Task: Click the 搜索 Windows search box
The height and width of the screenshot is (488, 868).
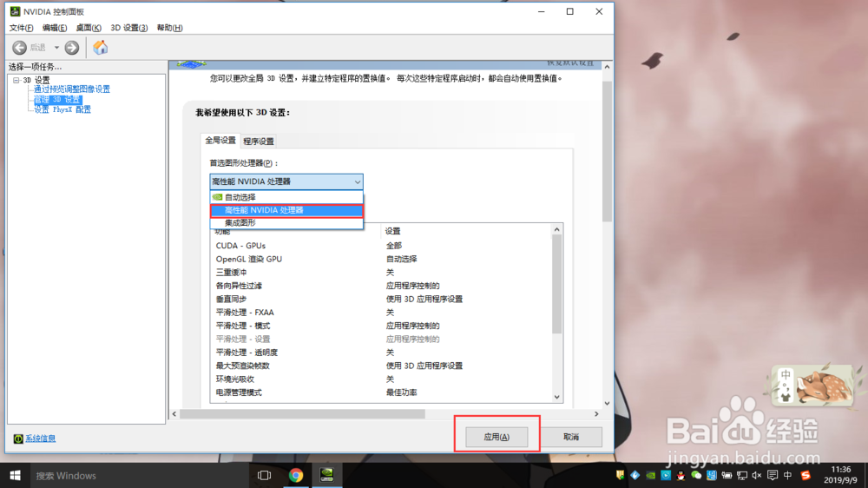Action: click(138, 475)
